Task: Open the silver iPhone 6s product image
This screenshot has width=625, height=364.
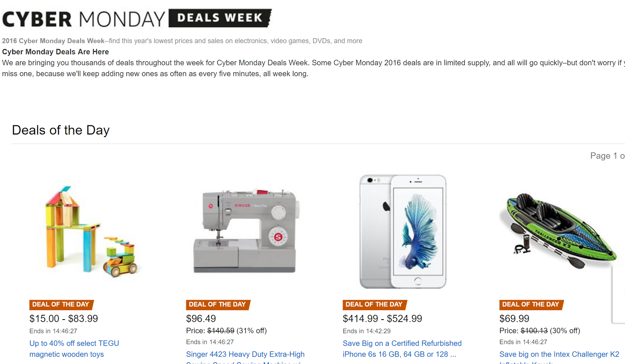Action: pos(403,231)
